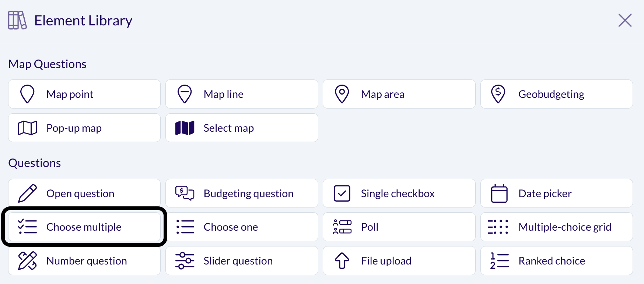Select the Map line pin icon
Image resolution: width=644 pixels, height=284 pixels.
tap(185, 94)
